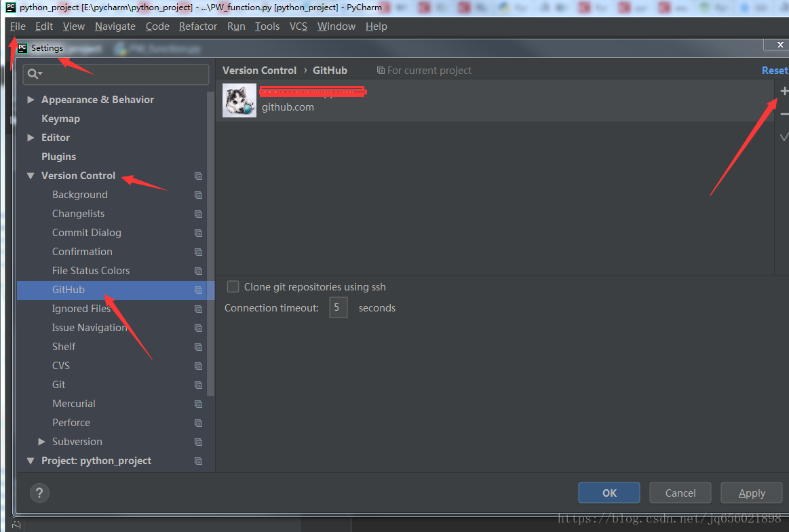
Task: Open the Window menu
Action: coord(336,26)
